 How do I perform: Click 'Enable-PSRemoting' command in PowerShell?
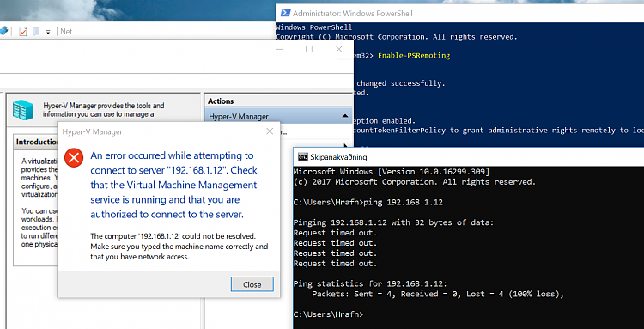414,56
